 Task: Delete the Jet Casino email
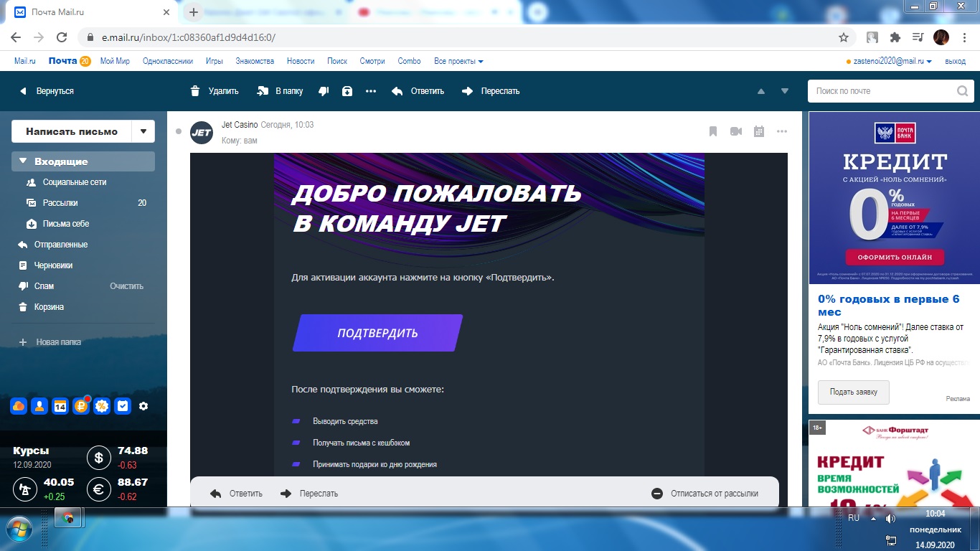point(216,91)
